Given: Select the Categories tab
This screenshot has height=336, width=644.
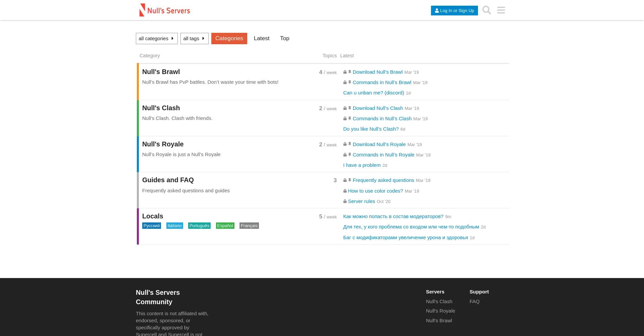Looking at the screenshot, I should (229, 39).
